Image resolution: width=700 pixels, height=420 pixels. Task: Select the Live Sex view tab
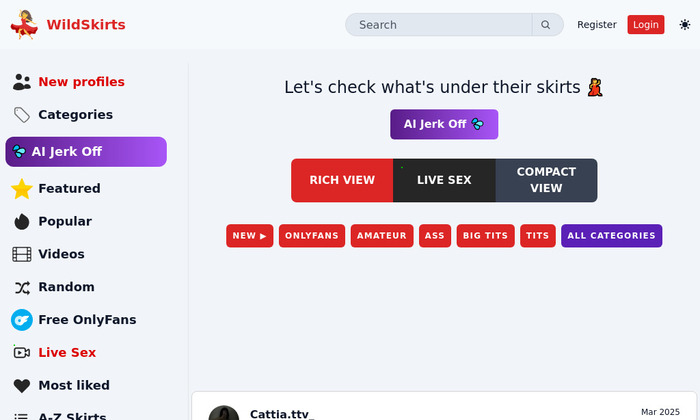pyautogui.click(x=444, y=180)
